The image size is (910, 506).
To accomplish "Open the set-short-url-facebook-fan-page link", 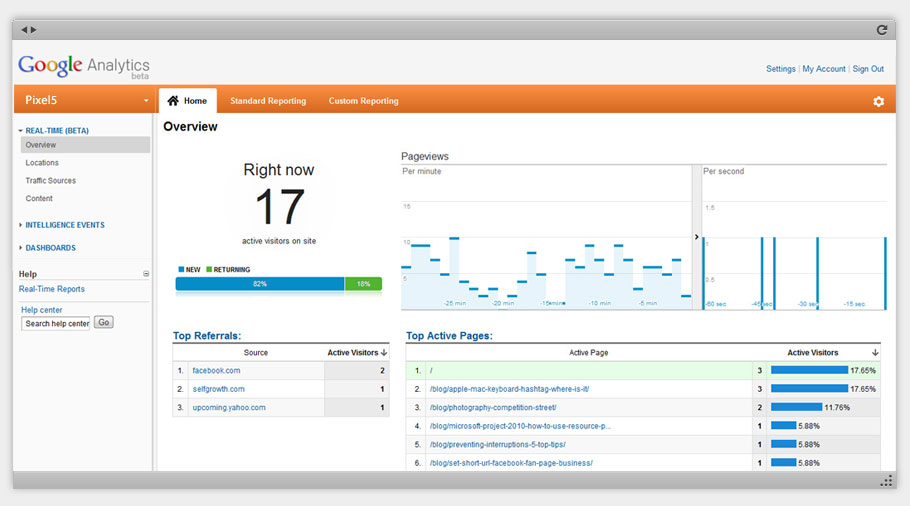I will [511, 463].
